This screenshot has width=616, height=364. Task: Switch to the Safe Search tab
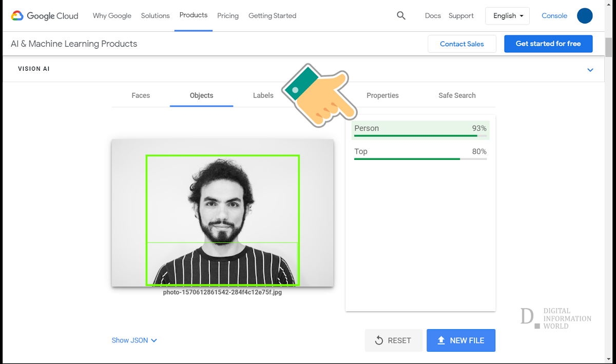click(457, 95)
